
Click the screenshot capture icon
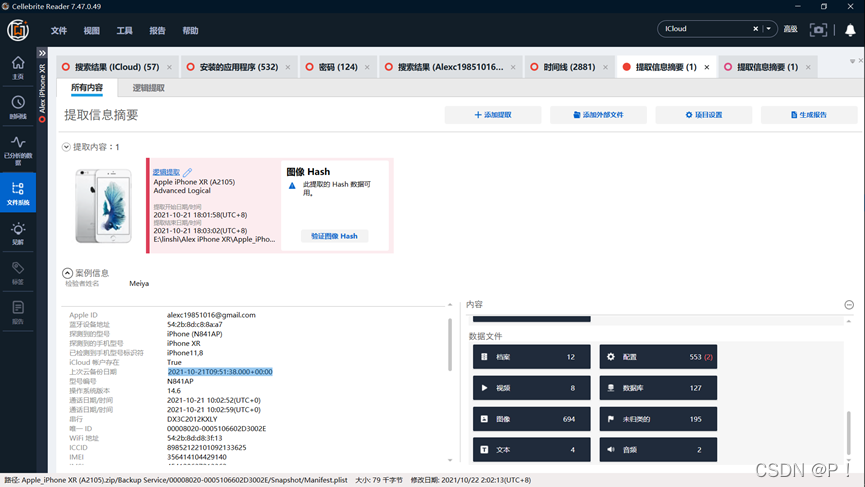click(818, 29)
